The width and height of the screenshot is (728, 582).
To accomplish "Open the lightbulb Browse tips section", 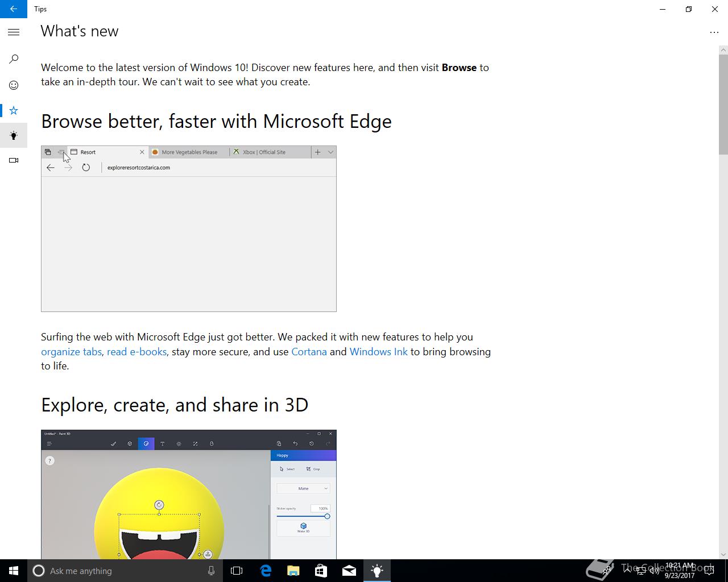I will pyautogui.click(x=14, y=135).
